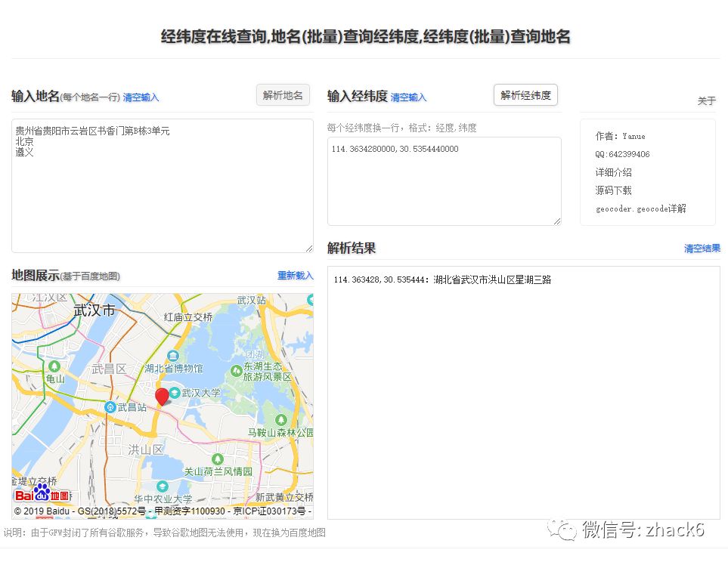
Task: Clear the coordinates input via 清空输入
Action: 408,97
